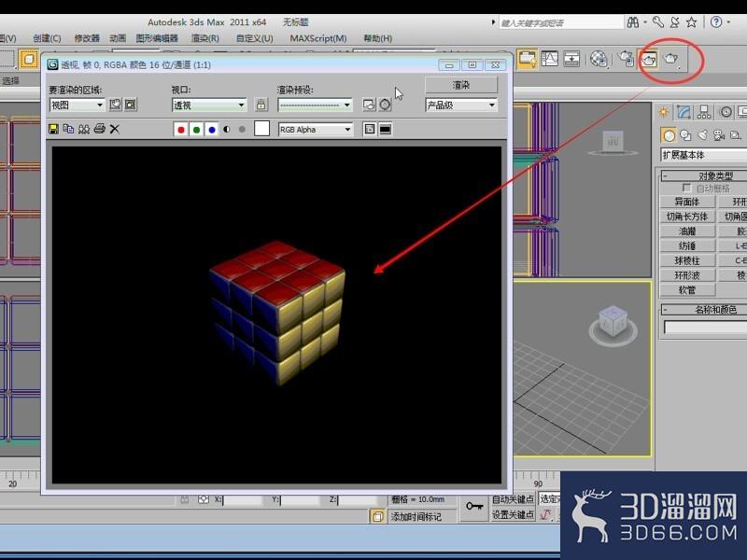
Task: Click edit region icon
Action: coord(115,105)
